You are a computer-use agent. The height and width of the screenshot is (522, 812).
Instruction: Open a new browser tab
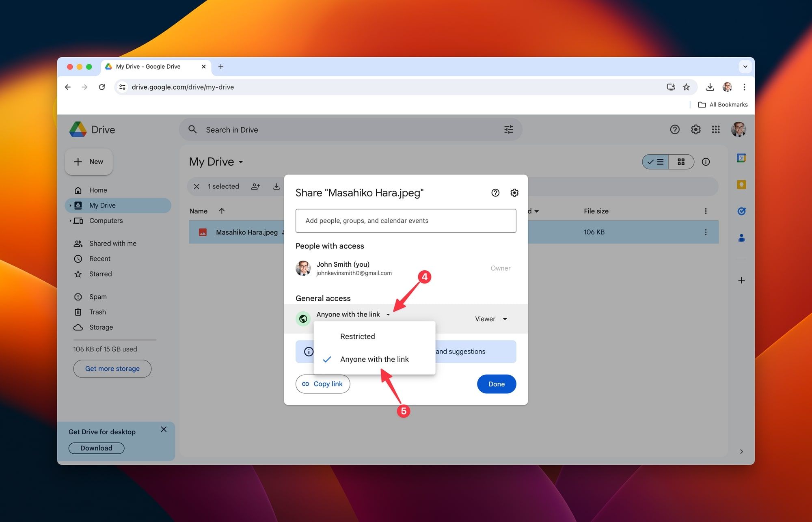(x=221, y=67)
